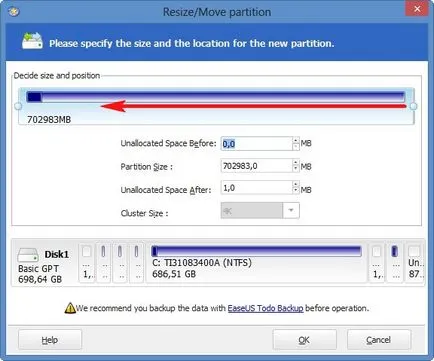Click the 702983MB size label
434x361 pixels.
(x=49, y=119)
